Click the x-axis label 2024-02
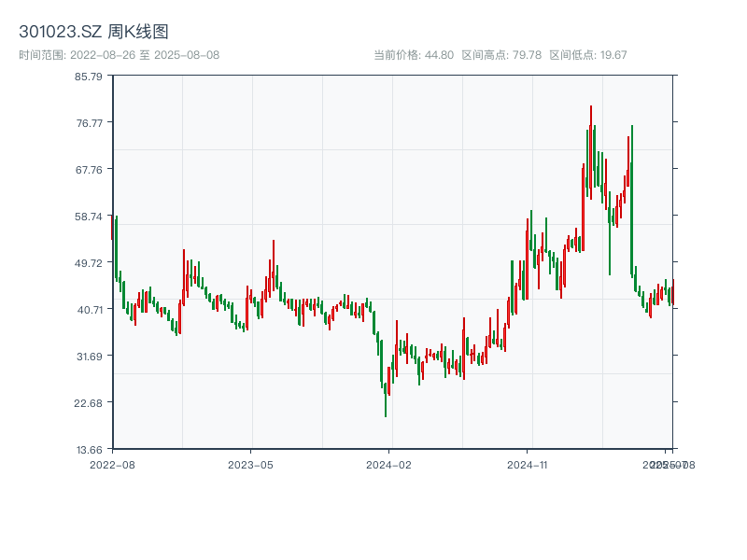747x560 pixels. click(x=388, y=465)
